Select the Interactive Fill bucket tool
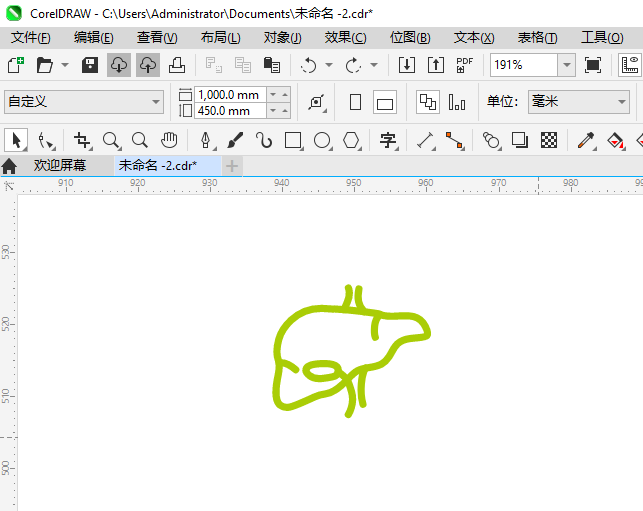 coord(615,140)
